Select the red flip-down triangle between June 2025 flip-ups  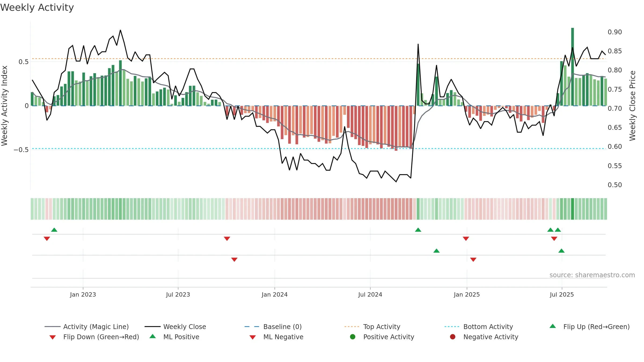(x=554, y=239)
